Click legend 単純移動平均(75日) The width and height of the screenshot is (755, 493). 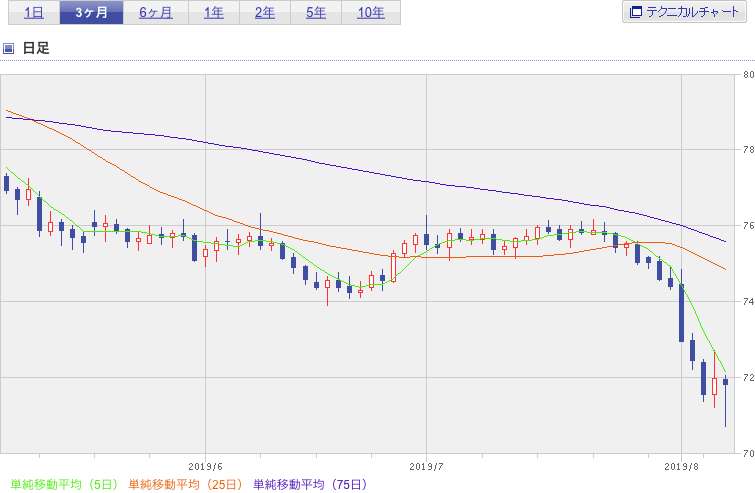pyautogui.click(x=310, y=484)
